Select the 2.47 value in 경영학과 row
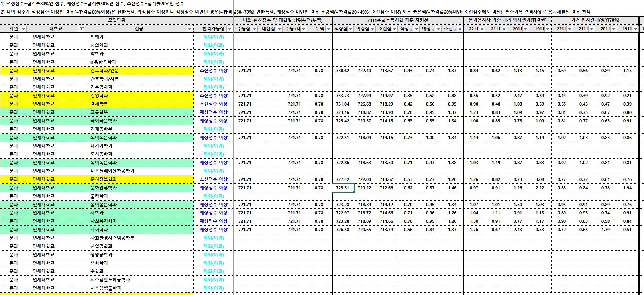The width and height of the screenshot is (644, 295). (518, 96)
